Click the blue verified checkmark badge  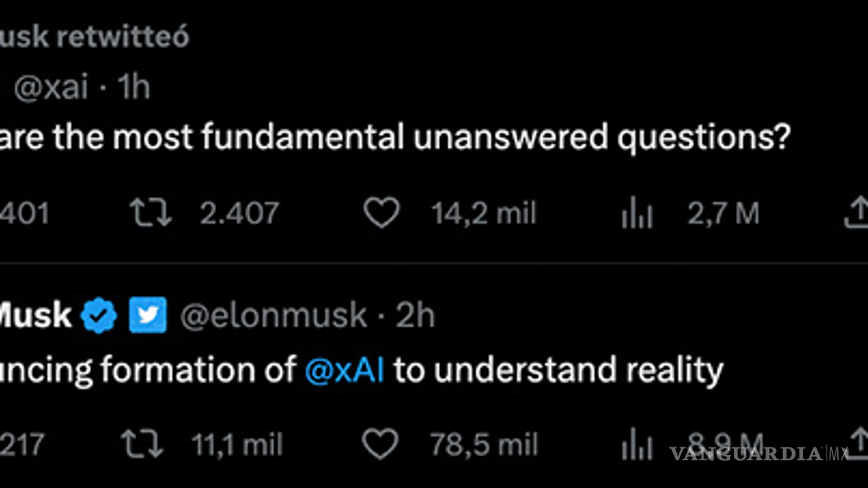pyautogui.click(x=99, y=316)
